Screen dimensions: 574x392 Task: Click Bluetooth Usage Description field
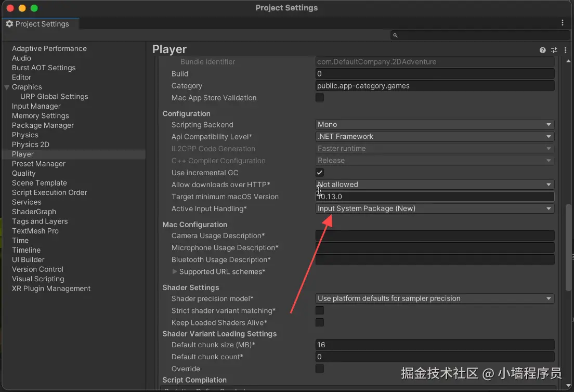tap(435, 259)
